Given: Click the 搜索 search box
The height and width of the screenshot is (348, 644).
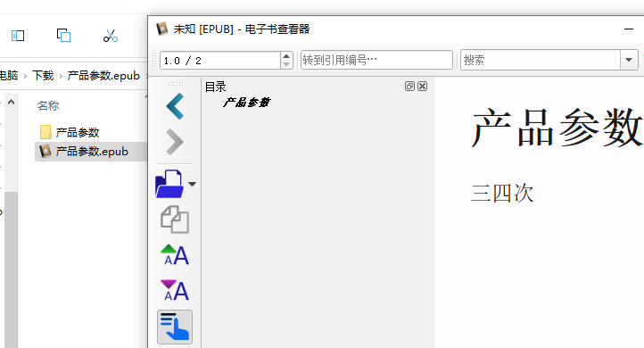Looking at the screenshot, I should 541,60.
